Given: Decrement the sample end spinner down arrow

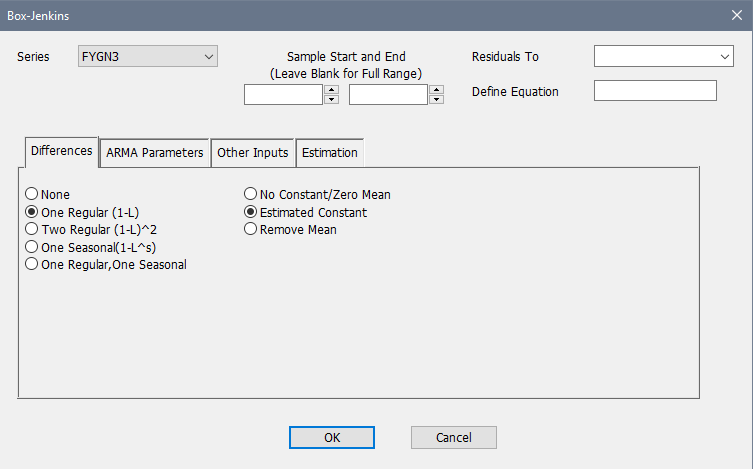Looking at the screenshot, I should [436, 100].
